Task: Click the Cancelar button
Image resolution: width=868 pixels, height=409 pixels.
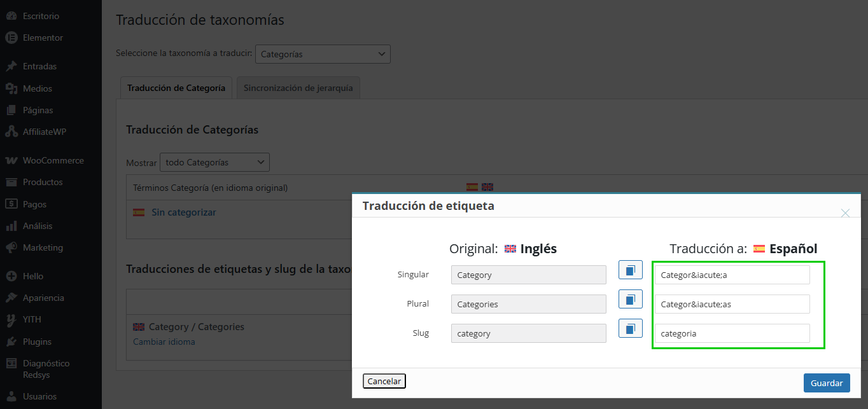Action: pyautogui.click(x=384, y=381)
